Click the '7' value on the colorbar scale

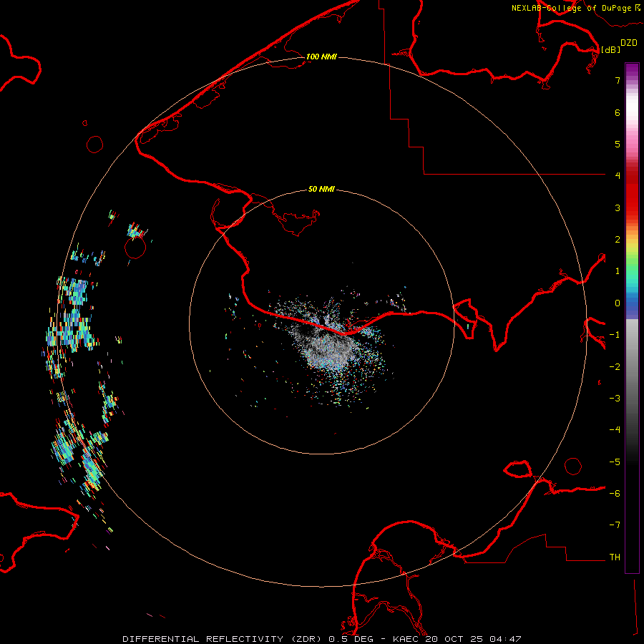pos(618,80)
